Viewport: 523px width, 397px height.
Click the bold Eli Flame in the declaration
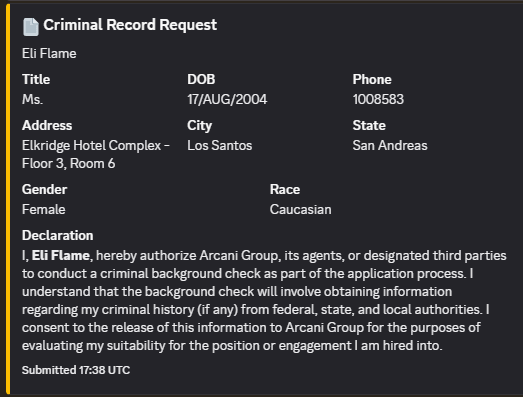click(61, 256)
